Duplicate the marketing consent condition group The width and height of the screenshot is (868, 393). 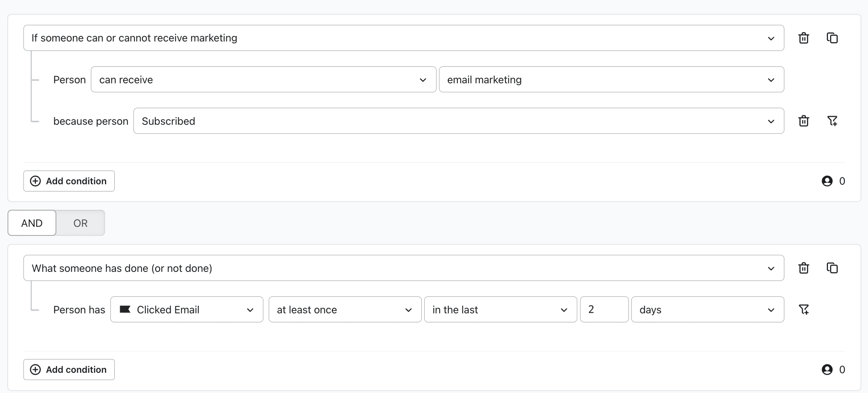(x=832, y=38)
